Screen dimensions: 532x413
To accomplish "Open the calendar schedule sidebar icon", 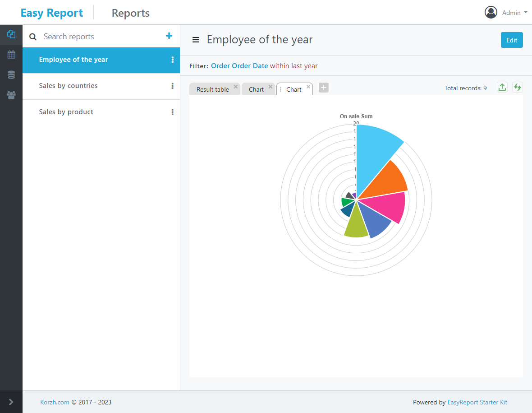I will tap(11, 55).
